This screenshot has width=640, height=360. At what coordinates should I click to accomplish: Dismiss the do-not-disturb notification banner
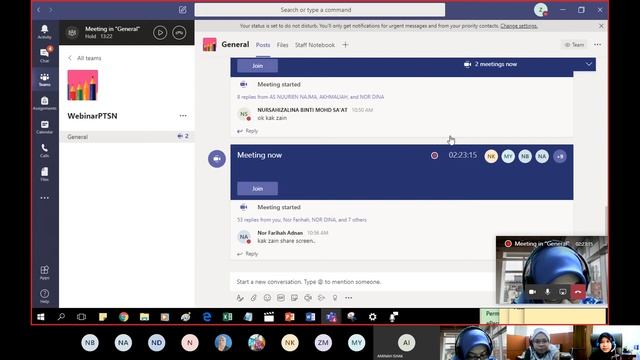click(601, 26)
